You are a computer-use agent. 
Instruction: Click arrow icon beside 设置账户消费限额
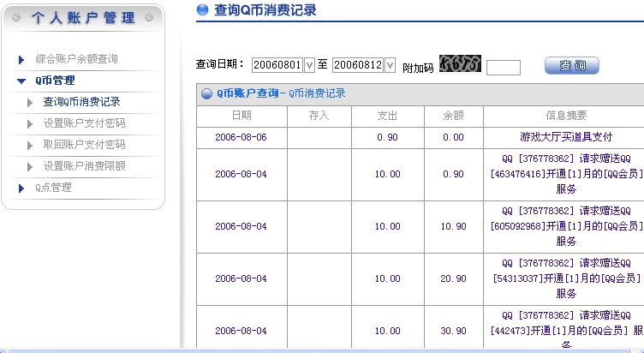[x=30, y=167]
